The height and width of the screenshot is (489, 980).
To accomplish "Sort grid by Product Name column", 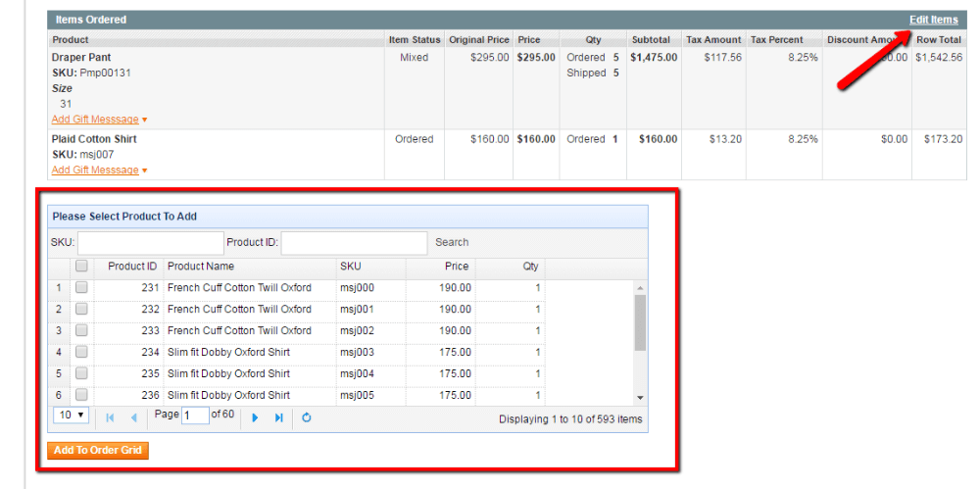I will click(201, 267).
